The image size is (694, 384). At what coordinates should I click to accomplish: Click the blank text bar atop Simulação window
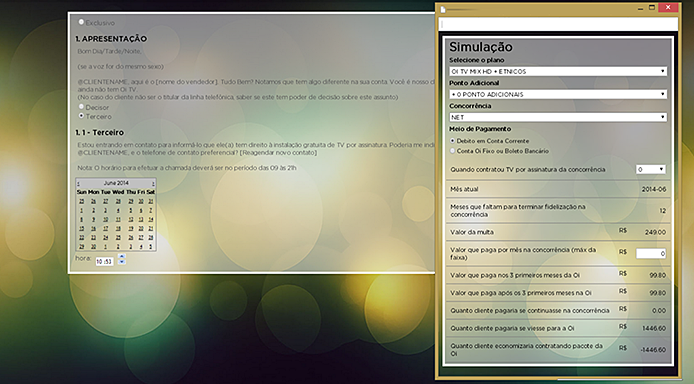(558, 24)
